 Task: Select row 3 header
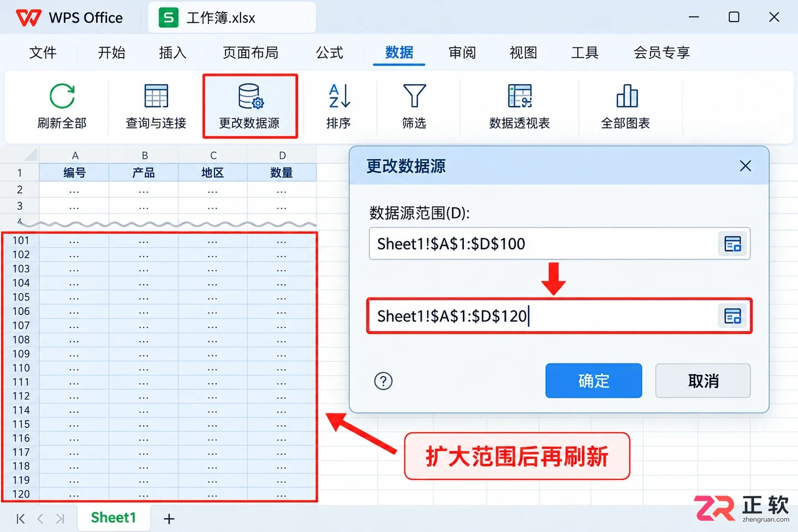click(x=19, y=206)
